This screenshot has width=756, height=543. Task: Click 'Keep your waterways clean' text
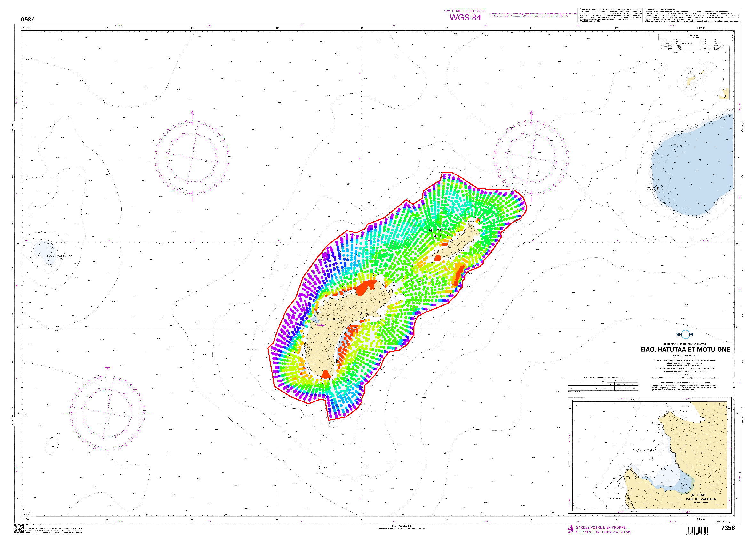click(x=603, y=532)
